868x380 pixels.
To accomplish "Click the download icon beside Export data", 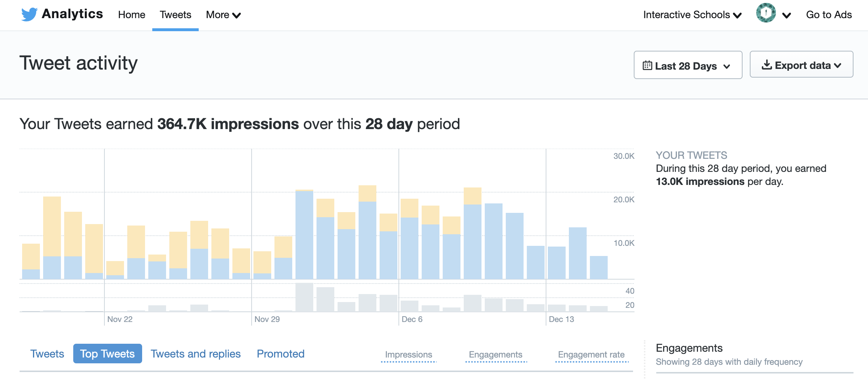I will click(766, 65).
